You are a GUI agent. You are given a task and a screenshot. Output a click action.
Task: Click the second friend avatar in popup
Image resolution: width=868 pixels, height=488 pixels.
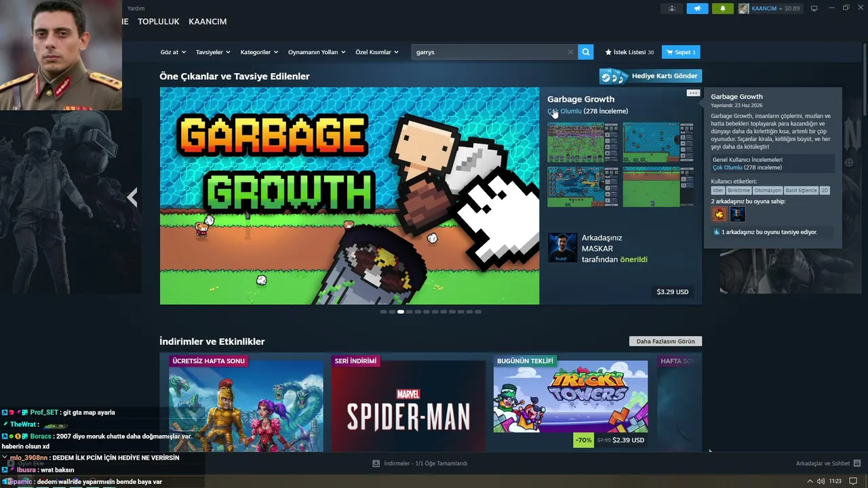pyautogui.click(x=738, y=214)
